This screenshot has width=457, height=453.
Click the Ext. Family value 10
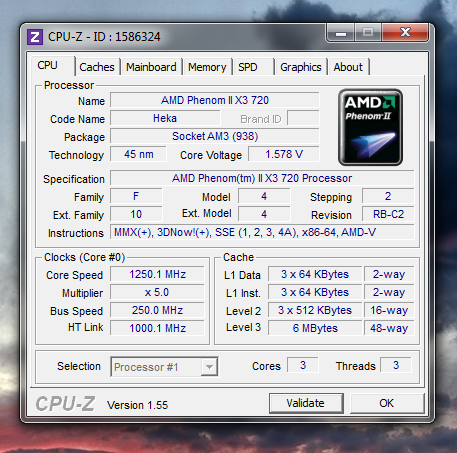click(x=136, y=214)
